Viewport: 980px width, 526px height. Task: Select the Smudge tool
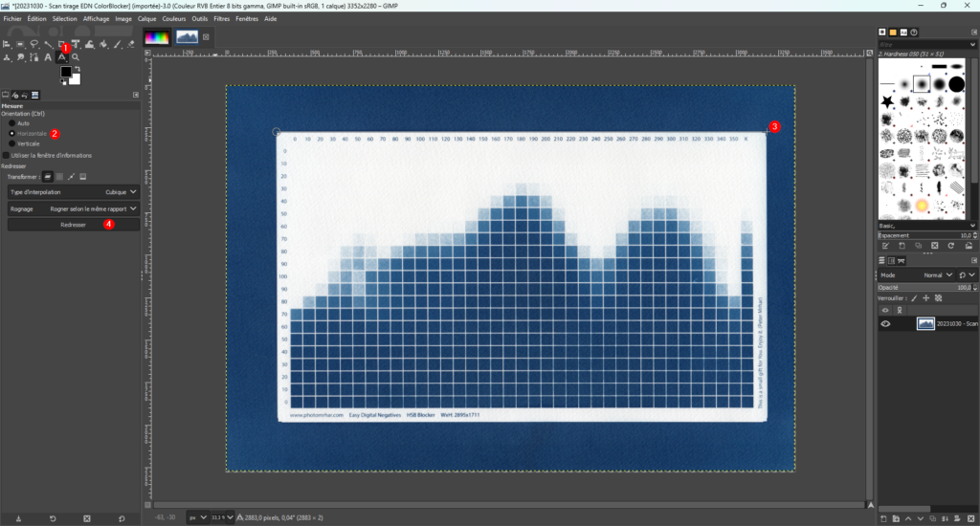[x=21, y=57]
